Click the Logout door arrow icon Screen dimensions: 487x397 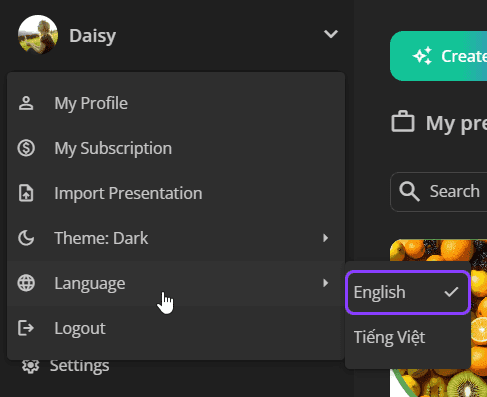coord(26,328)
